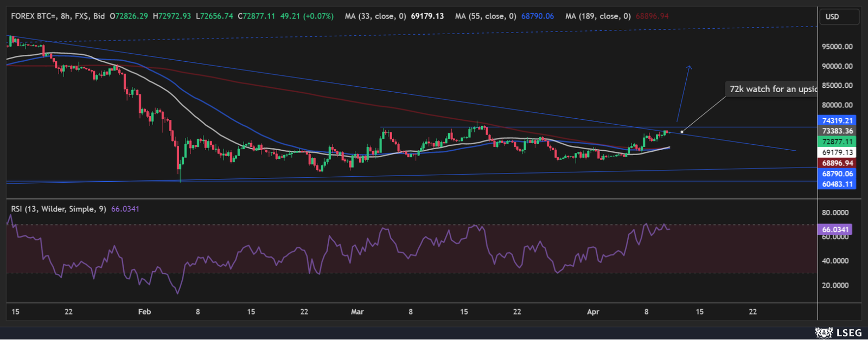Select the MA (55, close, 0) legend

tap(486, 16)
